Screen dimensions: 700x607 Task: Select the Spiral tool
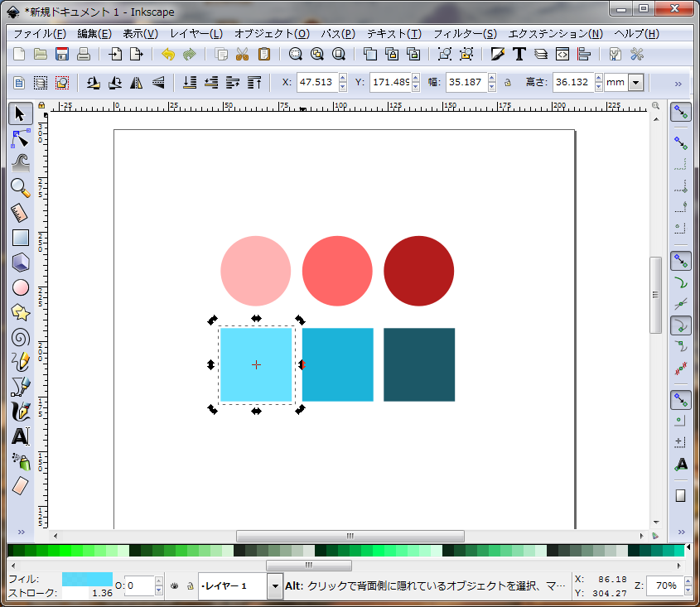(20, 337)
